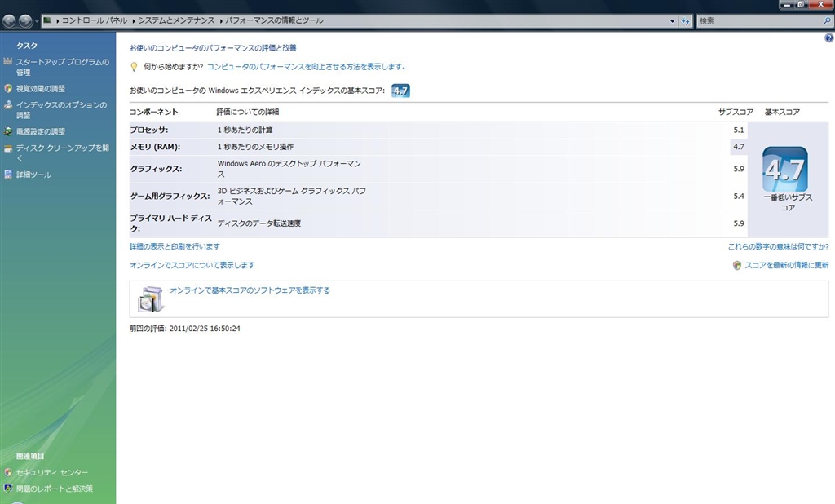Viewport: 835px width, 504px height.
Task: Open これらの数字の意味は何ですか? link
Action: [779, 246]
